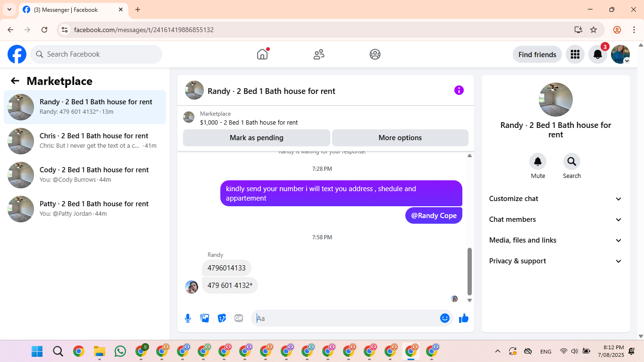The image size is (644, 362).
Task: Click the kindly send your number message
Action: 341,194
